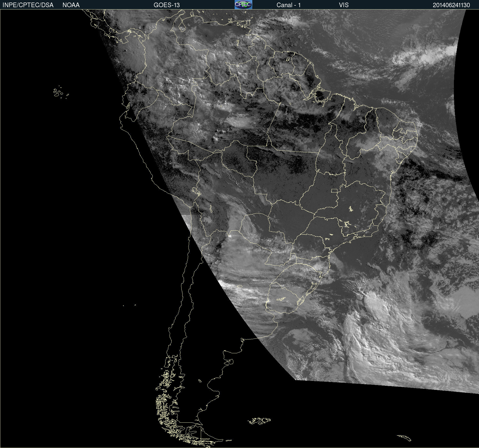Select the GOES-13 satellite label
This screenshot has width=479, height=448.
166,5
